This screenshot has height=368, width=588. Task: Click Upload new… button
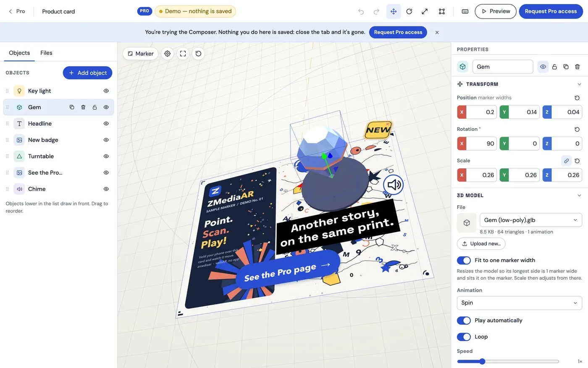(x=481, y=244)
